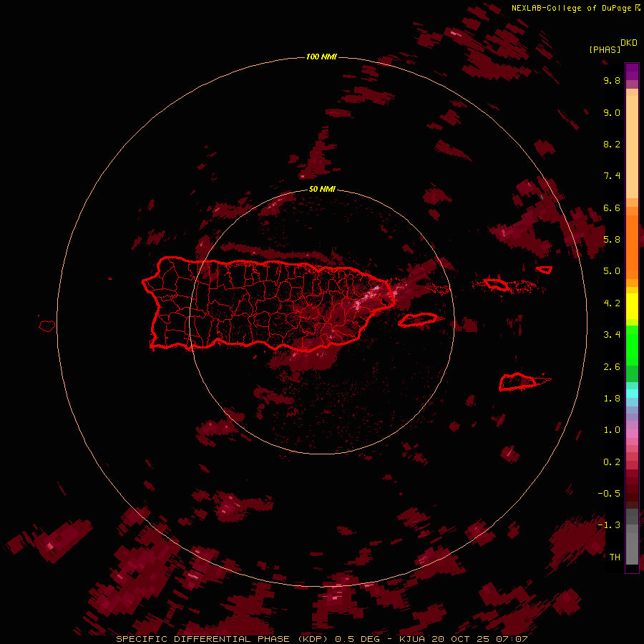Viewport: 644px width, 644px height.
Task: Click the Vieques island outline east of Puerto Rico
Action: pyautogui.click(x=418, y=320)
